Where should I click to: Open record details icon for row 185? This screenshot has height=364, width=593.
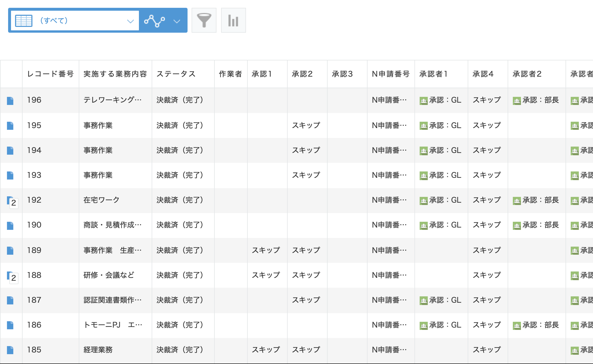click(10, 350)
